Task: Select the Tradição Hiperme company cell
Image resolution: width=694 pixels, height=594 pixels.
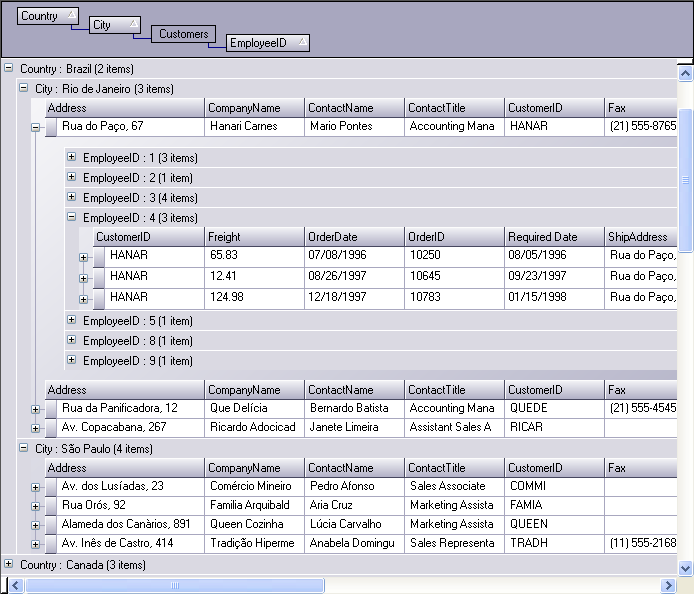Action: coord(254,543)
